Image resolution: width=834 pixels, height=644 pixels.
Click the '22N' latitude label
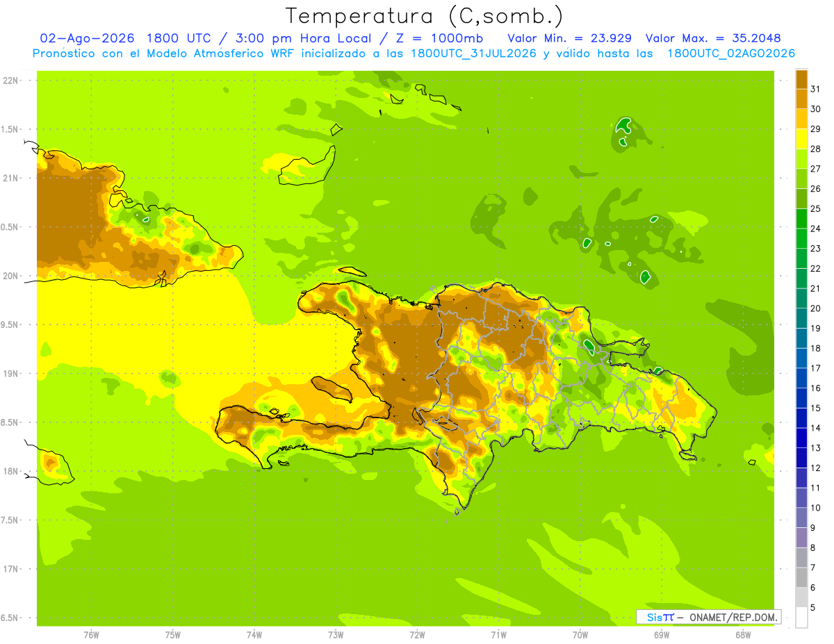point(11,80)
